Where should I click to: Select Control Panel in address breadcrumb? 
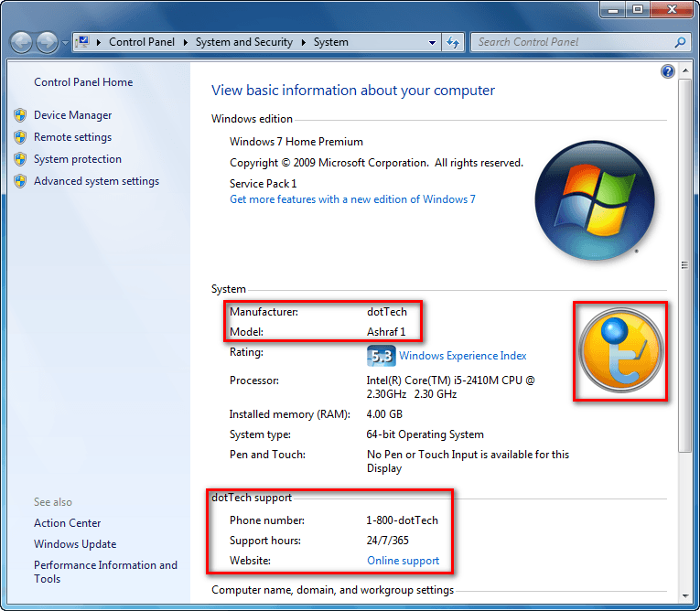coord(142,42)
